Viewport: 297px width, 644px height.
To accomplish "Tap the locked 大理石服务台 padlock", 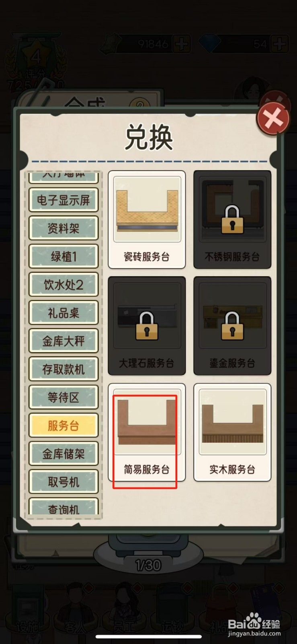I will click(x=147, y=326).
